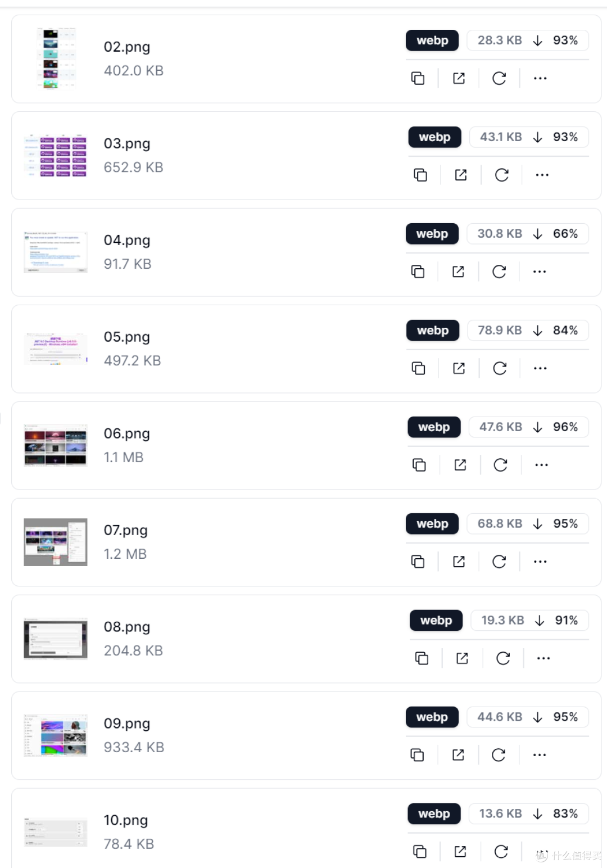Viewport: 607px width, 868px height.
Task: Download compressed 07.png at 68.8 KB
Action: 528,524
